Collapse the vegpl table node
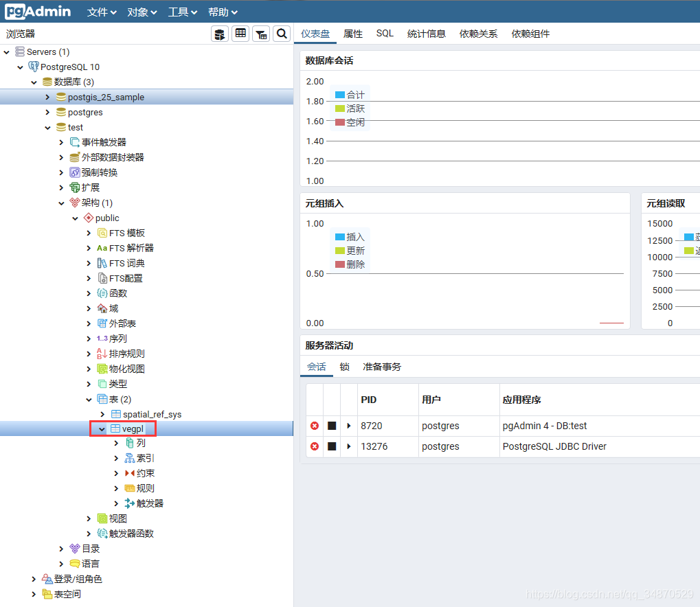 click(102, 429)
